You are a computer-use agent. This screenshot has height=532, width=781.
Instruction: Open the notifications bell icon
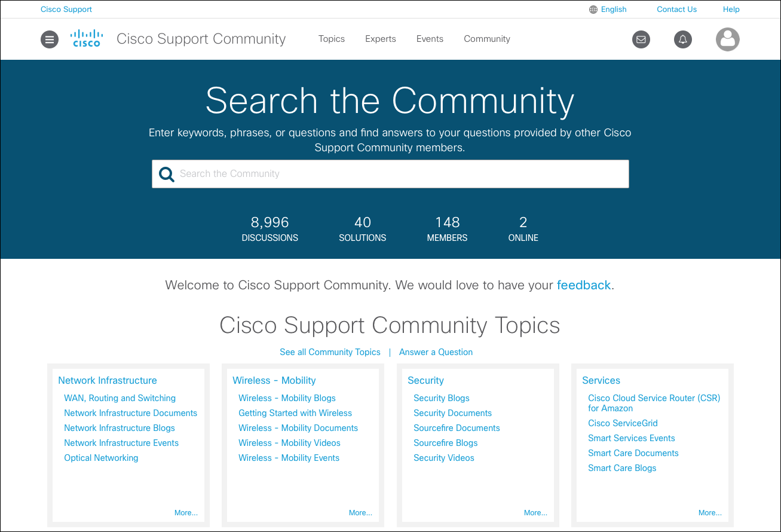683,39
